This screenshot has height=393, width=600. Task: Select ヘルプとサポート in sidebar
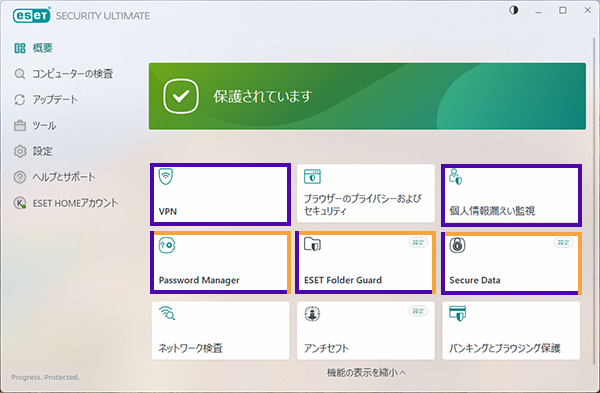(x=64, y=177)
